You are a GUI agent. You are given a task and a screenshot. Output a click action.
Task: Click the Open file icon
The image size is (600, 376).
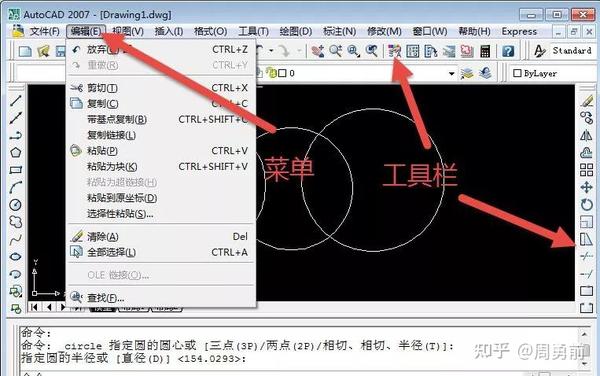[x=43, y=51]
